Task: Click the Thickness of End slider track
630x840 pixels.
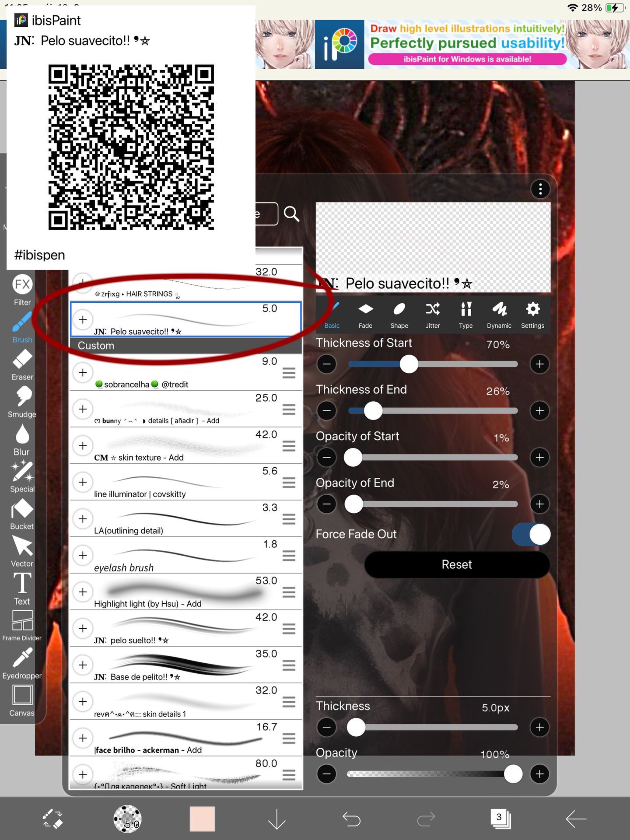Action: 433,411
